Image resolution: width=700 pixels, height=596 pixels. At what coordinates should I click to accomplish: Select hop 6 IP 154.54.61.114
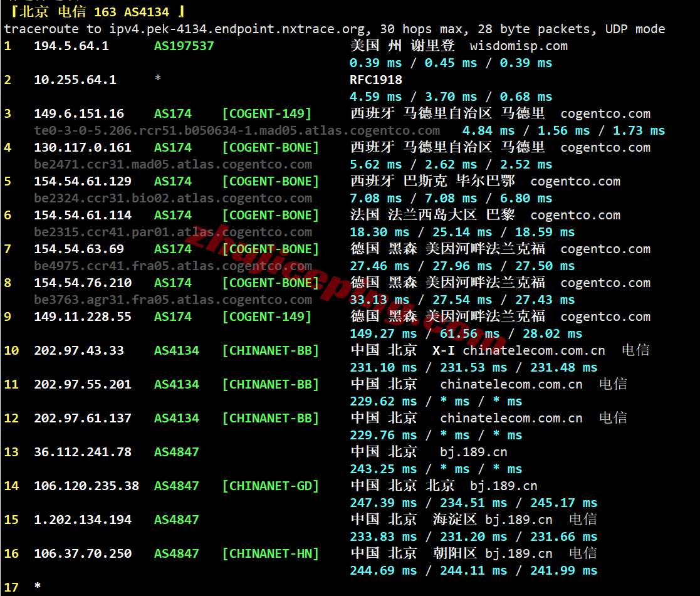[83, 216]
